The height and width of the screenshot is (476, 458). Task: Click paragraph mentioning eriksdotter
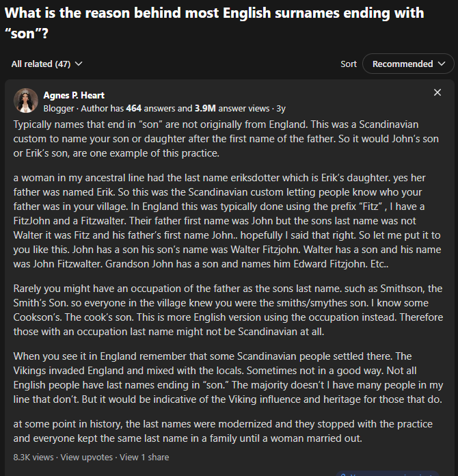(x=227, y=221)
